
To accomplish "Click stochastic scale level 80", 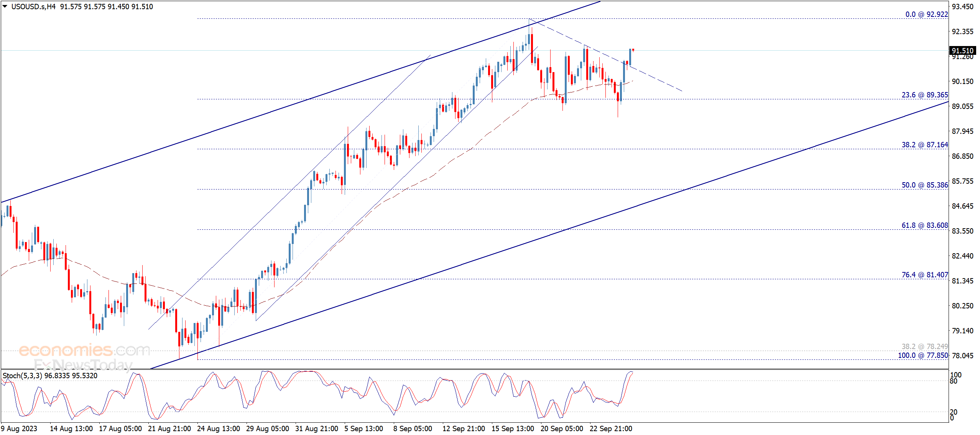I will pyautogui.click(x=954, y=381).
